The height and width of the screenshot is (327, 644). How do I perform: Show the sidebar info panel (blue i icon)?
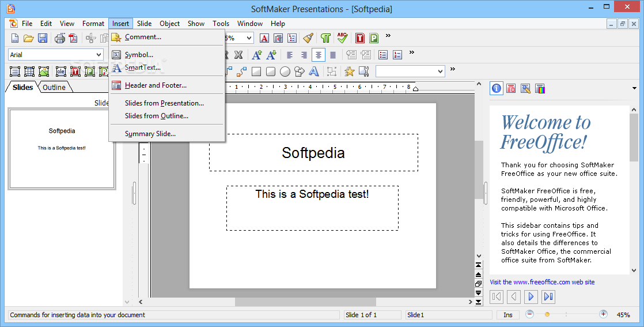click(x=497, y=88)
